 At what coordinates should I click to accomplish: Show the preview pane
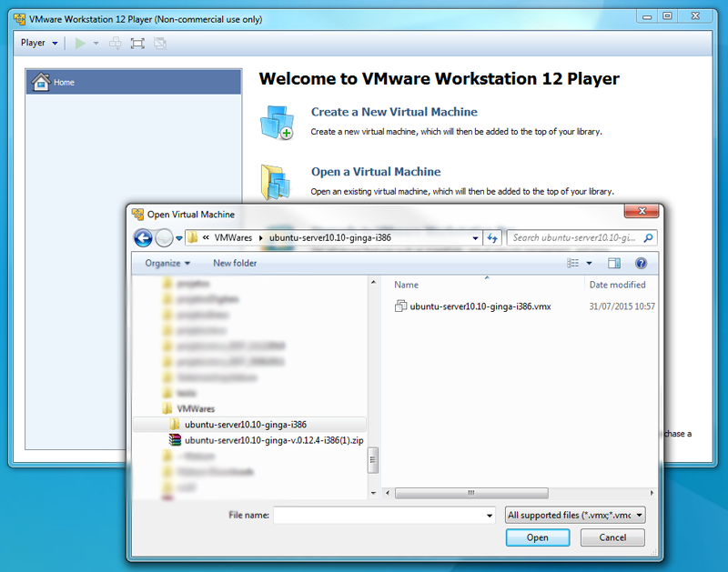coord(614,263)
